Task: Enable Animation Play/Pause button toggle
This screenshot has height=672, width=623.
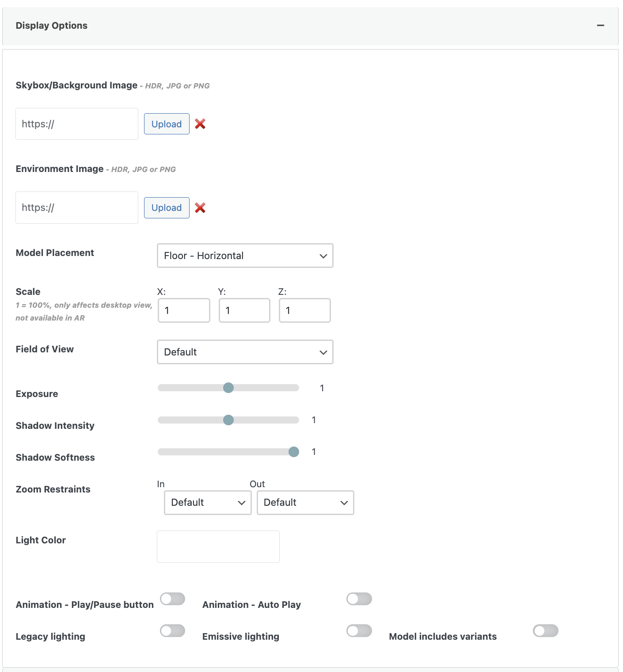Action: [x=172, y=599]
